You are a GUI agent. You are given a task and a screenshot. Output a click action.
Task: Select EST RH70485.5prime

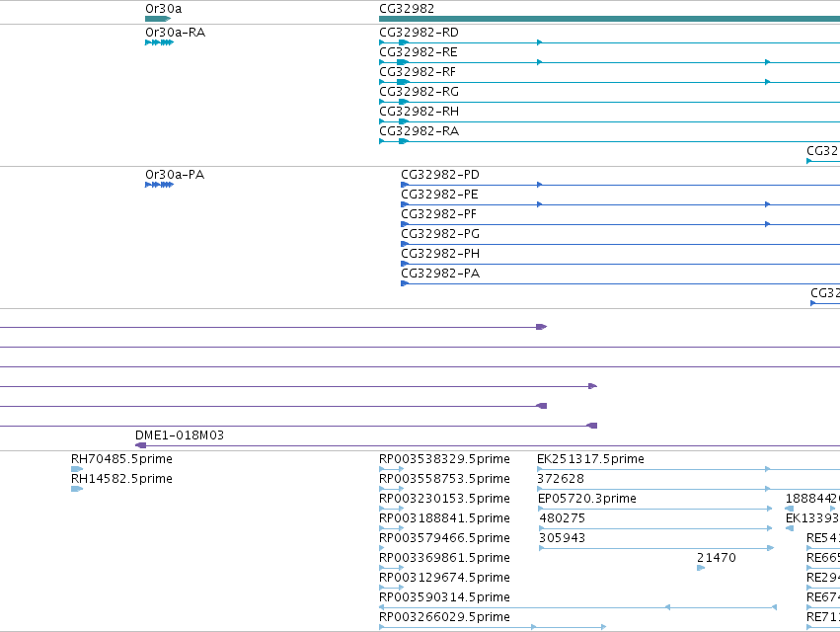tap(121, 459)
